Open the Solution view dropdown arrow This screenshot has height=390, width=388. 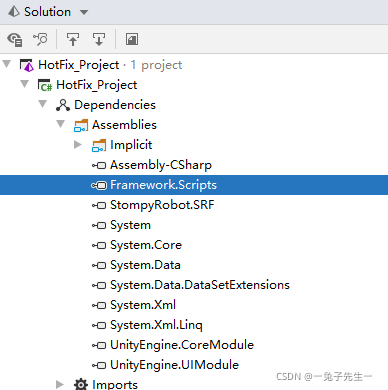84,12
